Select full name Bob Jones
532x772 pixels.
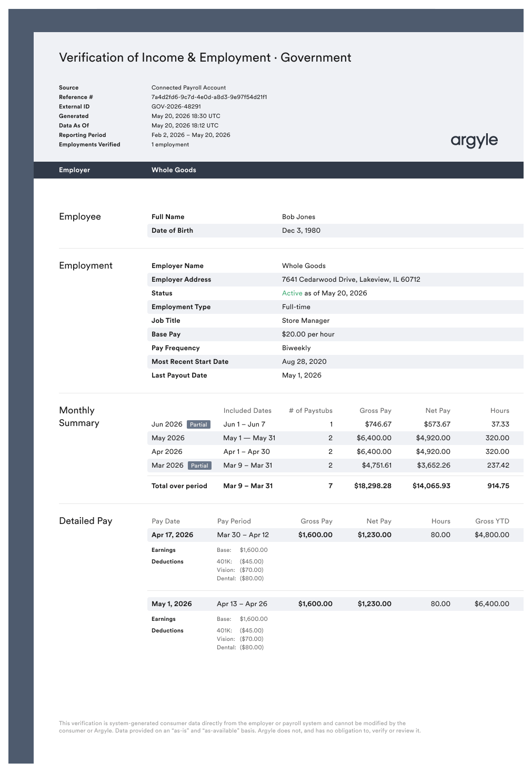(298, 217)
